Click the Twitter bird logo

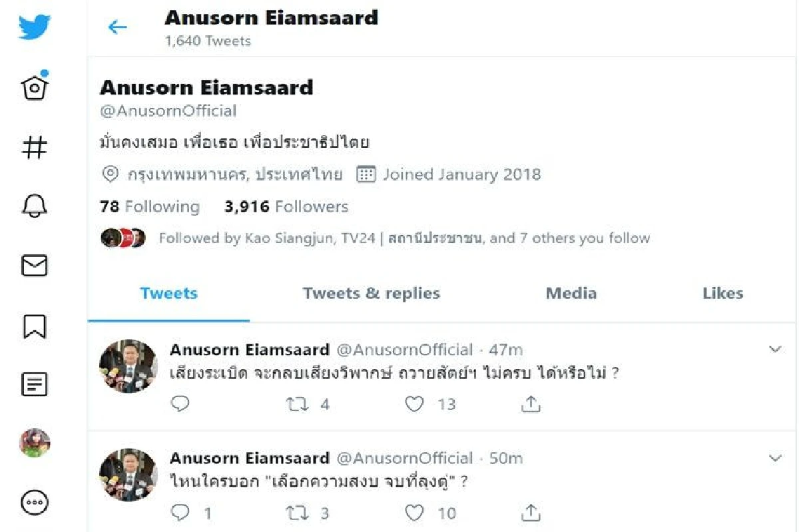(x=35, y=27)
